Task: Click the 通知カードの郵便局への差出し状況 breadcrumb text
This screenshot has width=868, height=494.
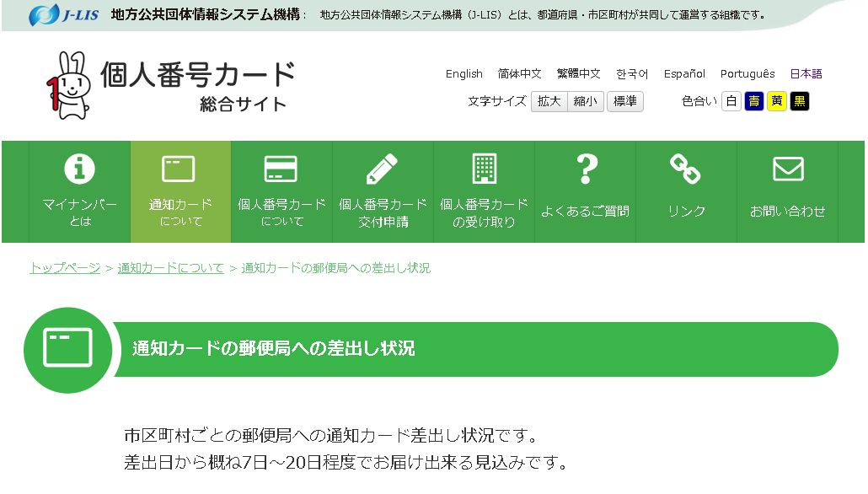Action: click(336, 268)
